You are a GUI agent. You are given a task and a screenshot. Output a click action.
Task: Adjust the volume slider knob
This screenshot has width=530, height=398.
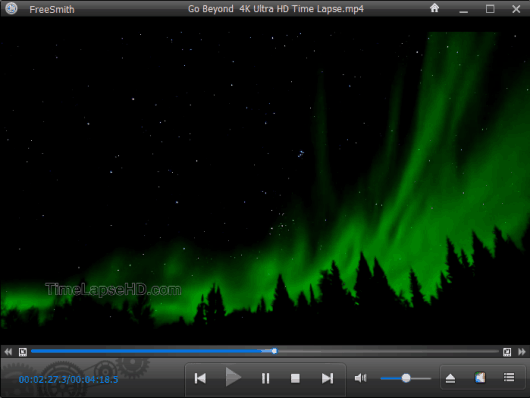click(x=406, y=378)
